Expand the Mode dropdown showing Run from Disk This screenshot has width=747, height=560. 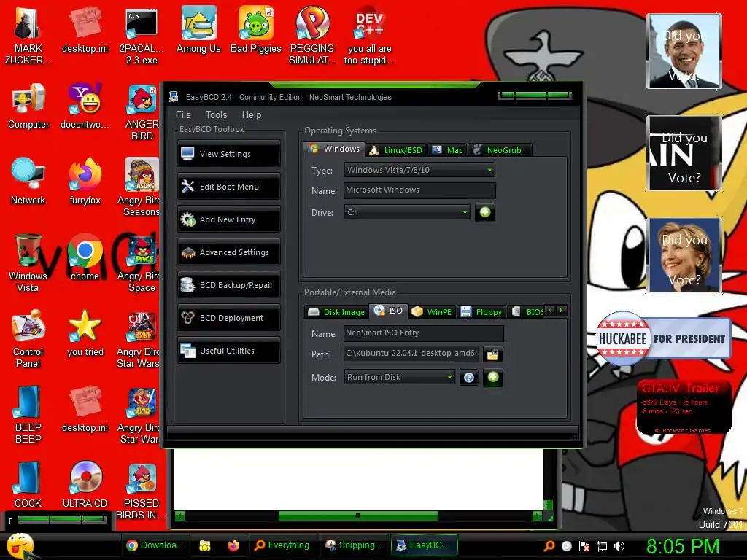point(399,377)
